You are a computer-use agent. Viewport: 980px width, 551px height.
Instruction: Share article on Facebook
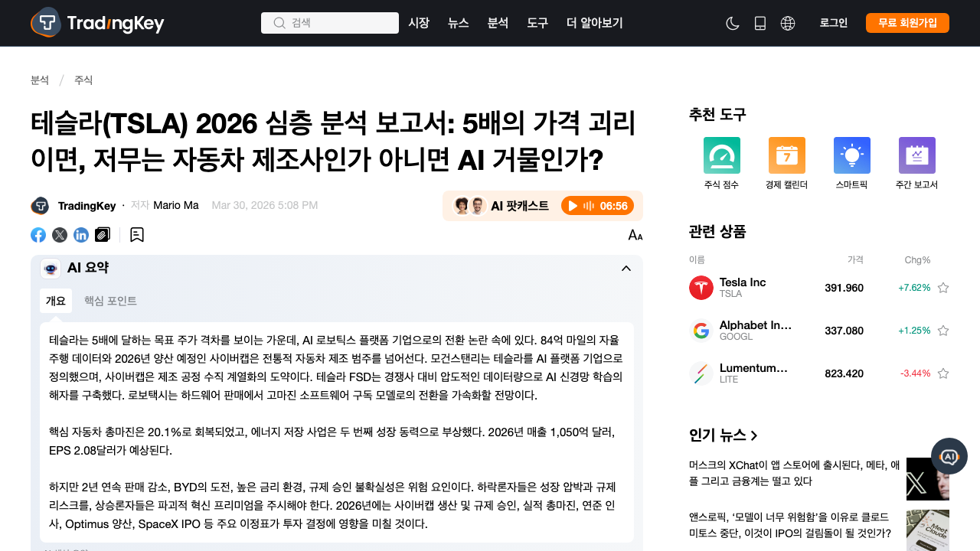[38, 235]
